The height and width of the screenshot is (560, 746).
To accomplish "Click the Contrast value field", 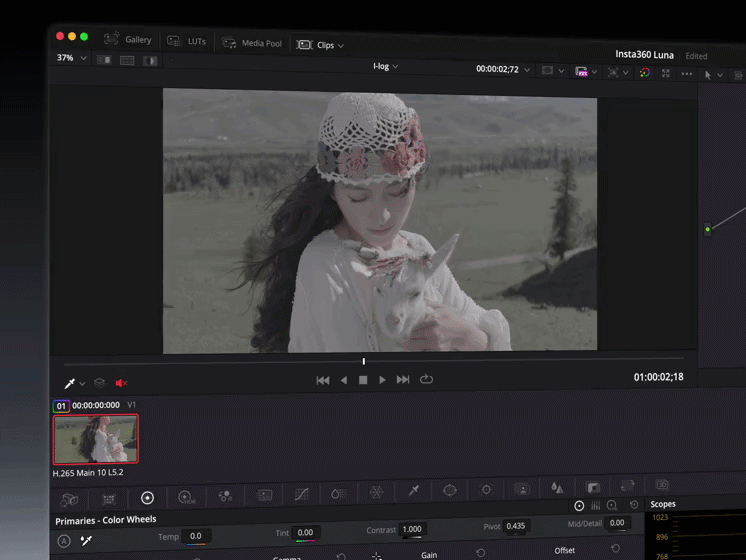I will pos(412,530).
